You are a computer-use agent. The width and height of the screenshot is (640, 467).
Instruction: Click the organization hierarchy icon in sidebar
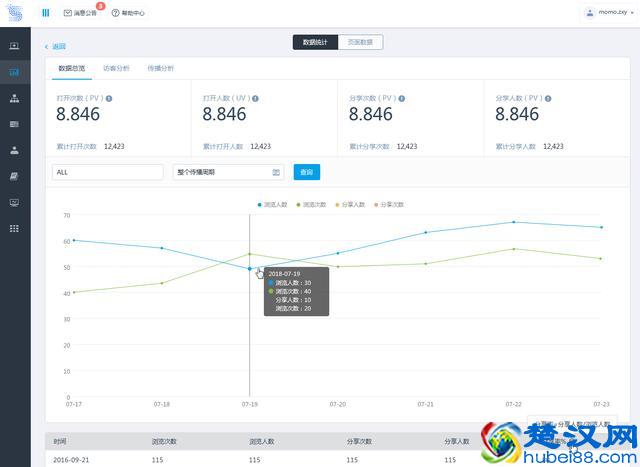(14, 98)
